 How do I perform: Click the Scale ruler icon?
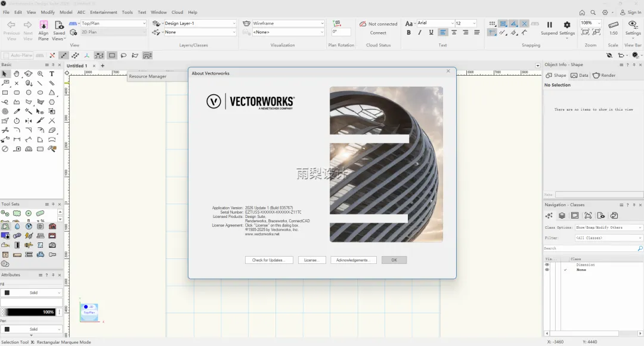coord(613,24)
